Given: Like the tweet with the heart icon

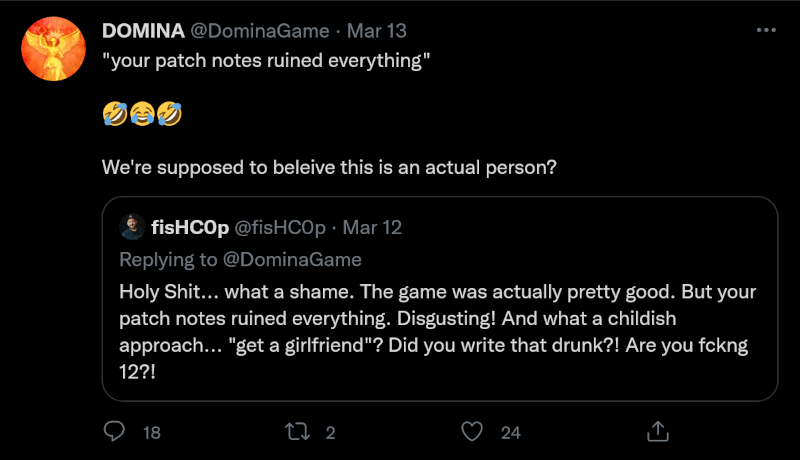Looking at the screenshot, I should pos(473,431).
